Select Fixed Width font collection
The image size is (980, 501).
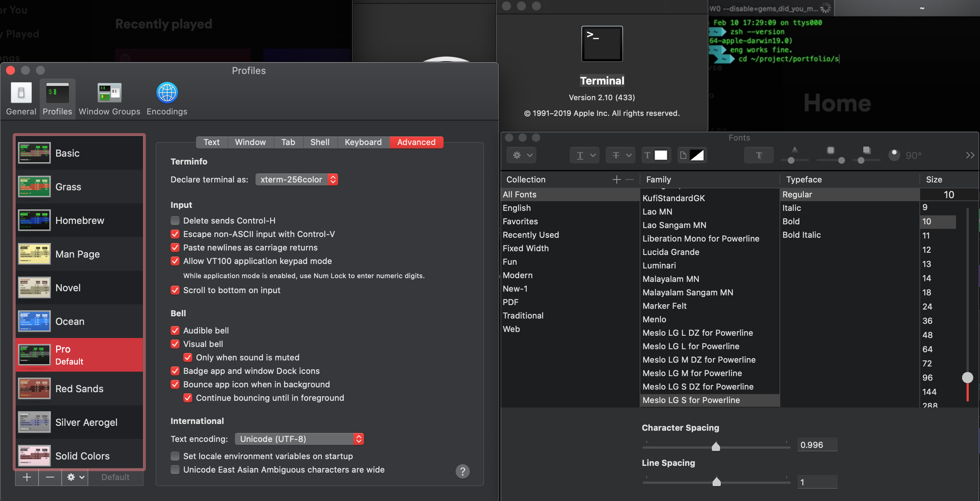(570, 248)
